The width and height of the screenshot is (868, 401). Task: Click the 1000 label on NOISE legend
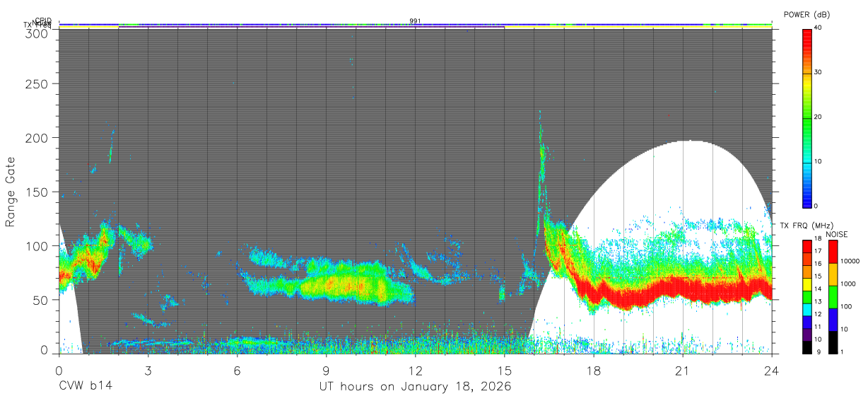849,284
